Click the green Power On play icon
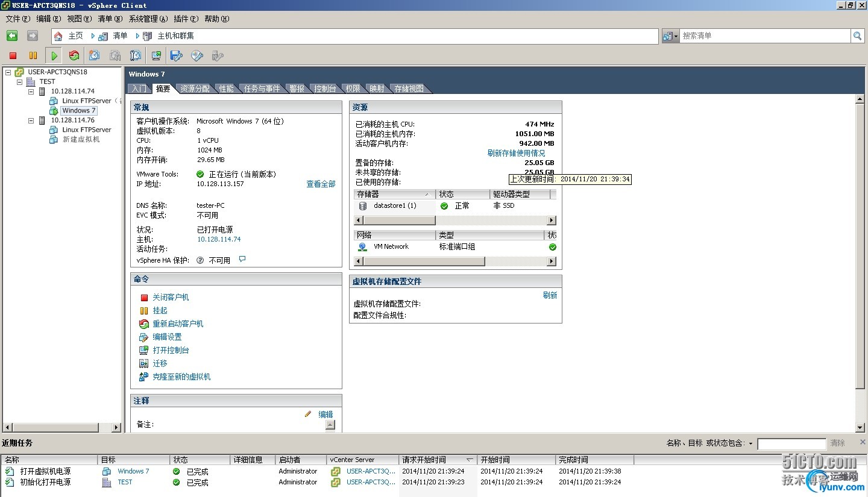The image size is (868, 497). tap(54, 56)
